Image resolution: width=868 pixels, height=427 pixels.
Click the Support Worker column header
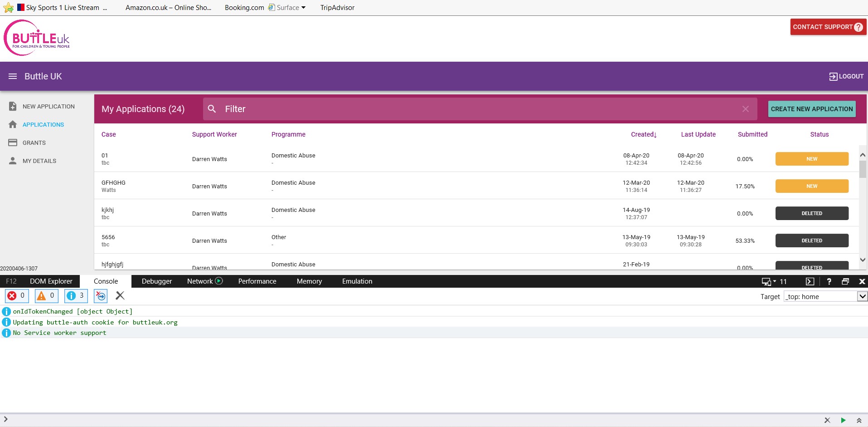[214, 134]
